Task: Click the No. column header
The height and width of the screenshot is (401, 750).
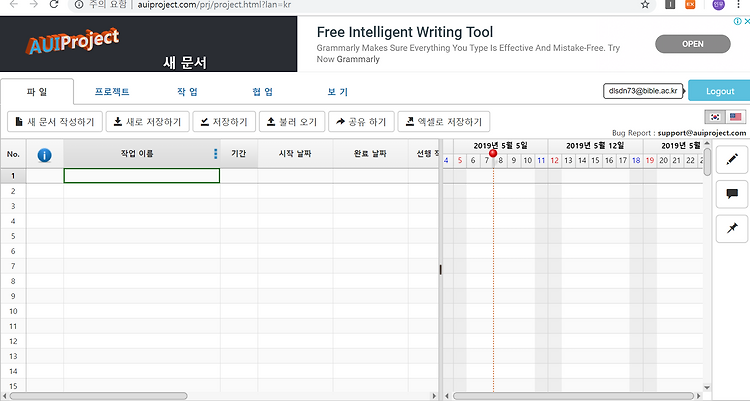Action: point(13,154)
